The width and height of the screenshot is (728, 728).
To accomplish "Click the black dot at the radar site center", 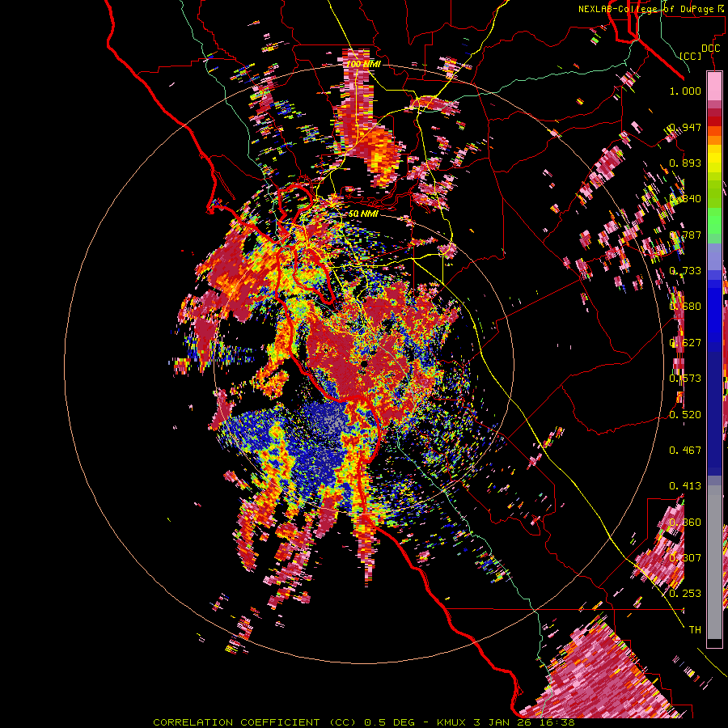I will tap(365, 363).
